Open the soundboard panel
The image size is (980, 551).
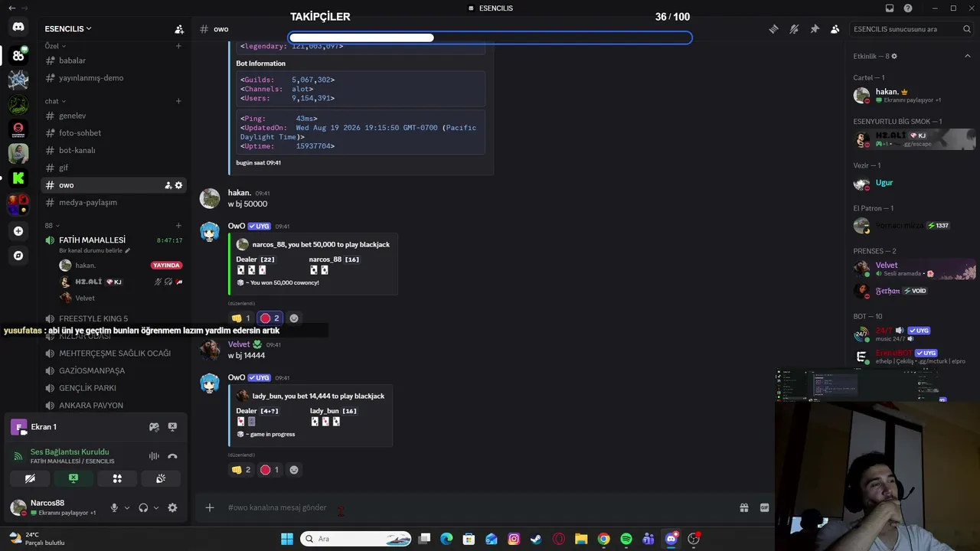pyautogui.click(x=161, y=478)
